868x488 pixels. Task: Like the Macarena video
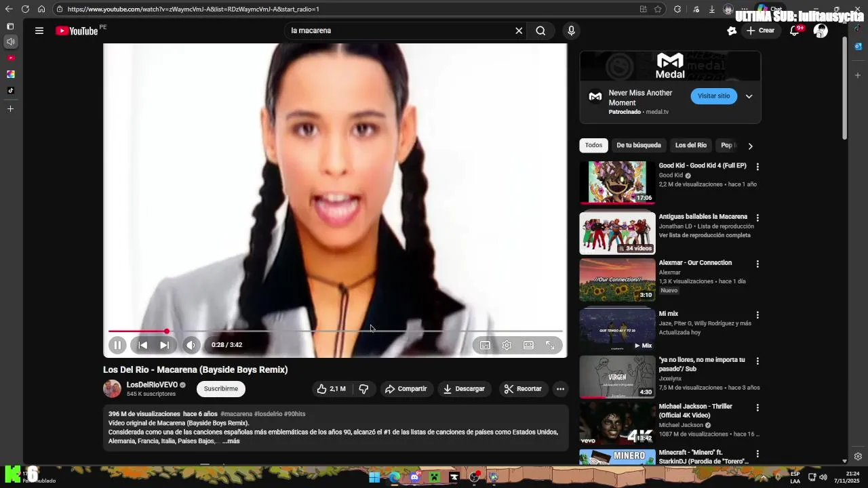pyautogui.click(x=331, y=389)
